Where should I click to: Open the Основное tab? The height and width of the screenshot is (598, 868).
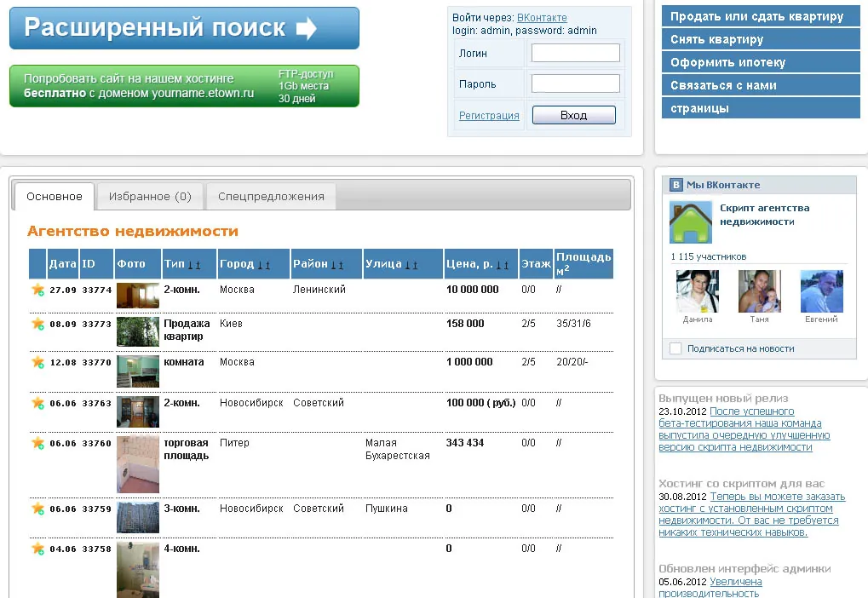click(x=55, y=197)
